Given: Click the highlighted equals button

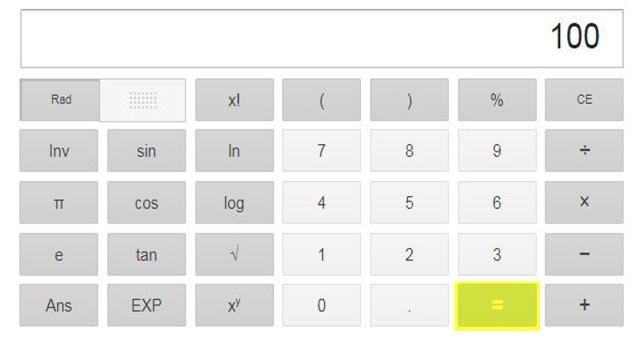Looking at the screenshot, I should 497,306.
